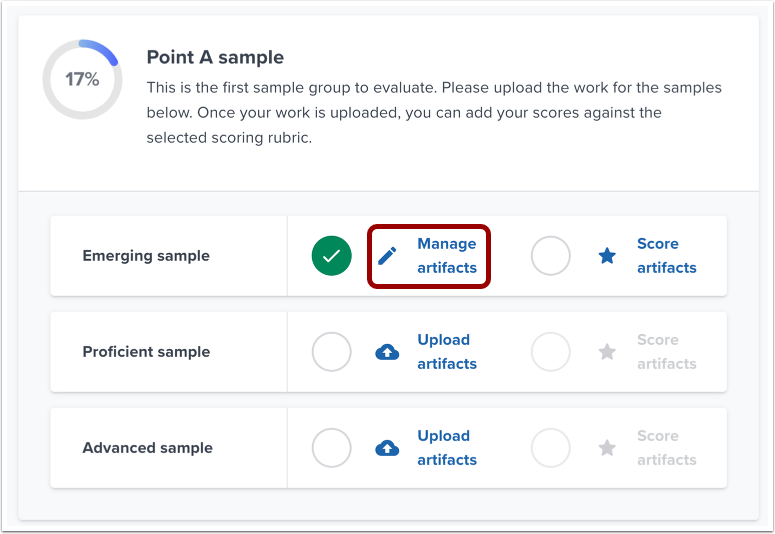Click the Emerging sample row label
The image size is (775, 534).
point(146,256)
